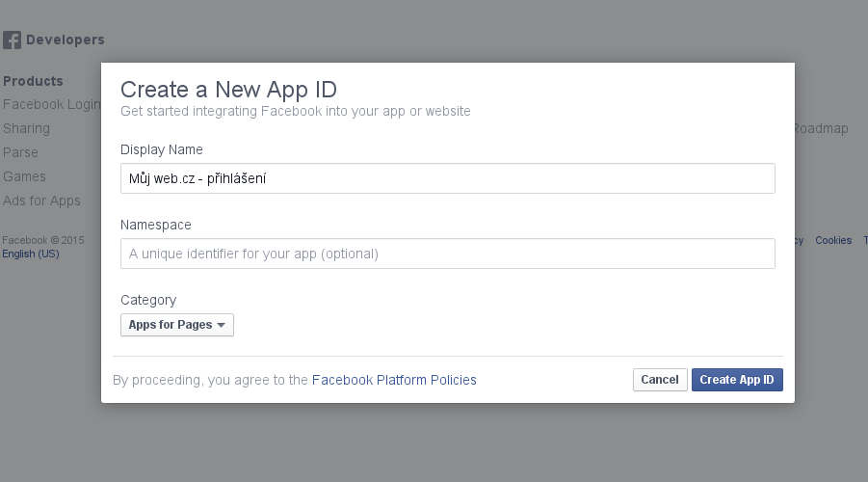Select Parse from the products list
Image resolution: width=868 pixels, height=482 pixels.
coord(20,152)
